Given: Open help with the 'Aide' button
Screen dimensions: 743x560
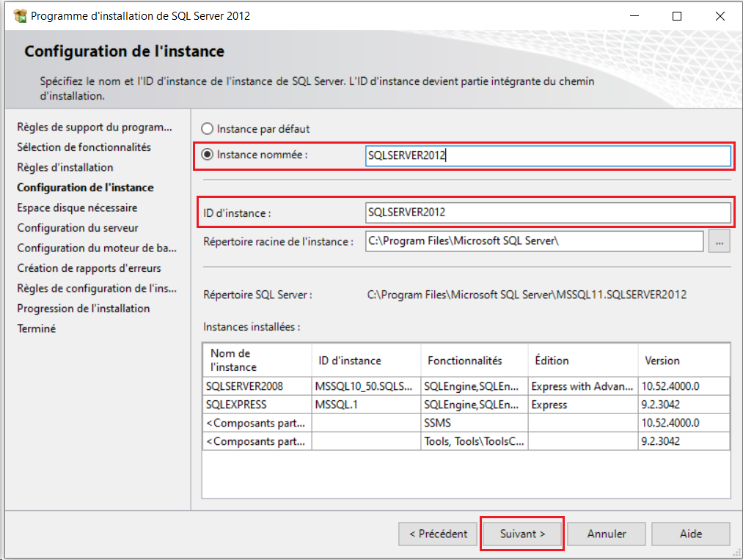Looking at the screenshot, I should [x=691, y=534].
